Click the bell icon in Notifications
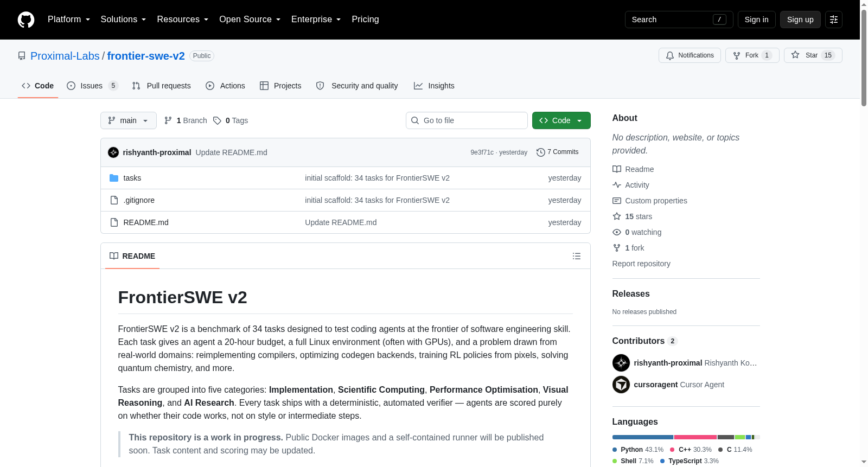 point(670,55)
